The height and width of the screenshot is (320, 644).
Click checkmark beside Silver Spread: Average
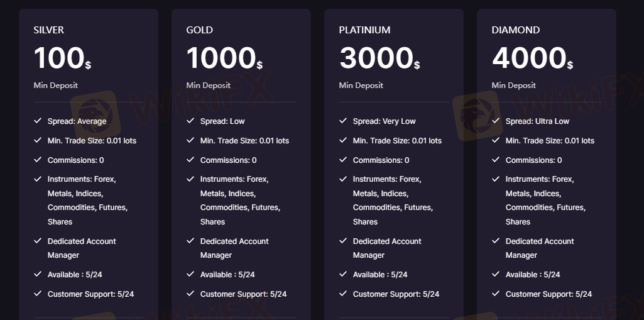38,121
